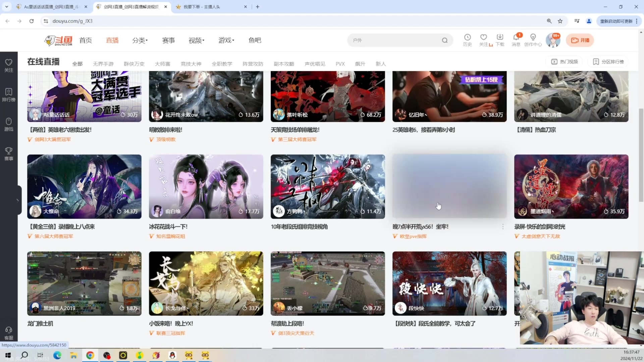This screenshot has height=362, width=644.
Task: Open 排行榜 in left sidebar
Action: tap(9, 95)
